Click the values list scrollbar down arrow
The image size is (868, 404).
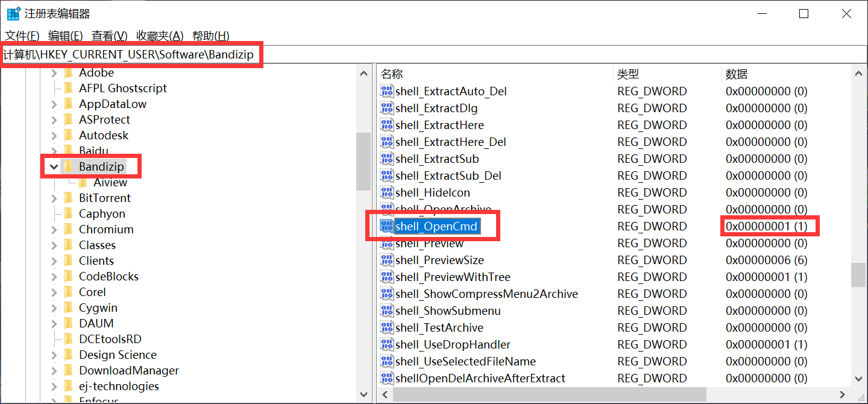click(x=858, y=379)
